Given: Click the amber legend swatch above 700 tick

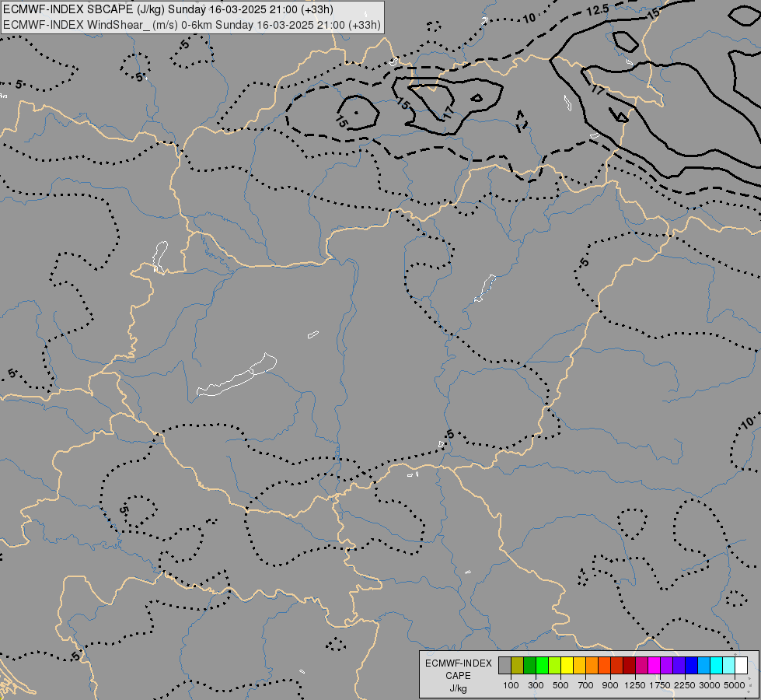Looking at the screenshot, I should pyautogui.click(x=579, y=665).
